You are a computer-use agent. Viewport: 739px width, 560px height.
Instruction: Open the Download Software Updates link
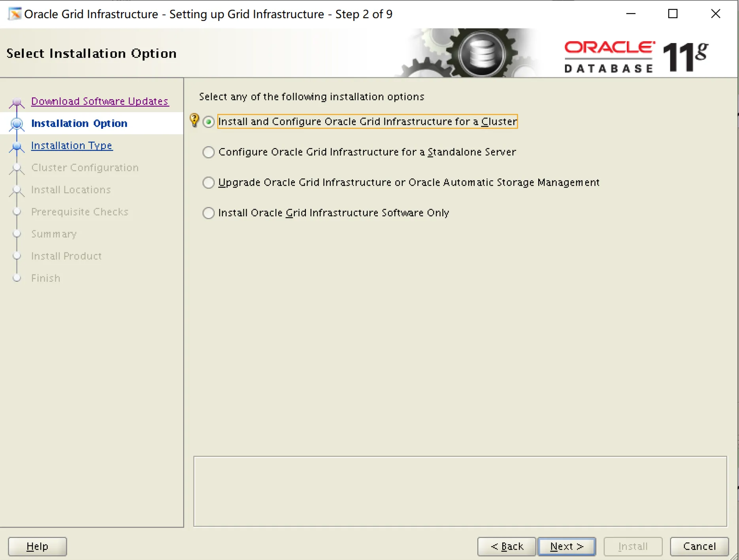pos(100,101)
